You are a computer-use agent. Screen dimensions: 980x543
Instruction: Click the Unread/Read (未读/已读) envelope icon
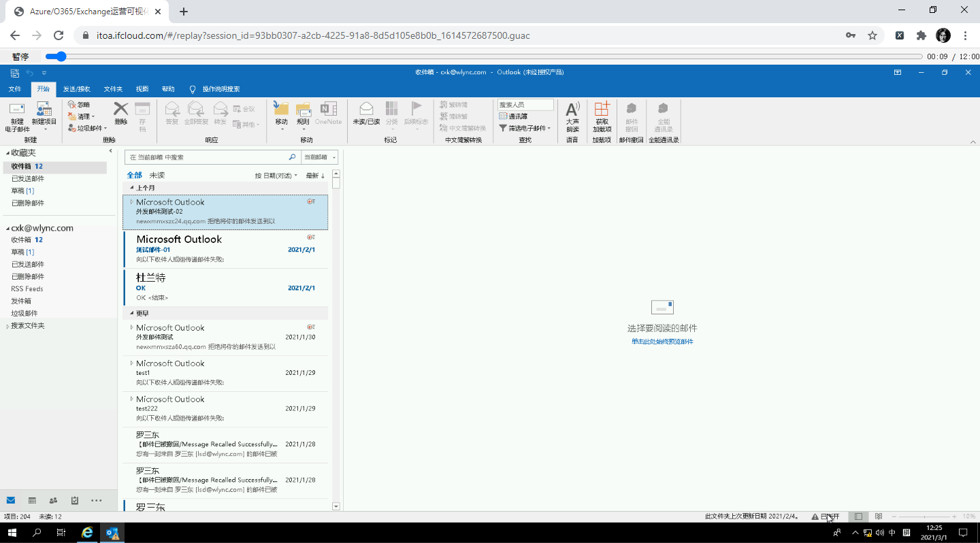[366, 108]
